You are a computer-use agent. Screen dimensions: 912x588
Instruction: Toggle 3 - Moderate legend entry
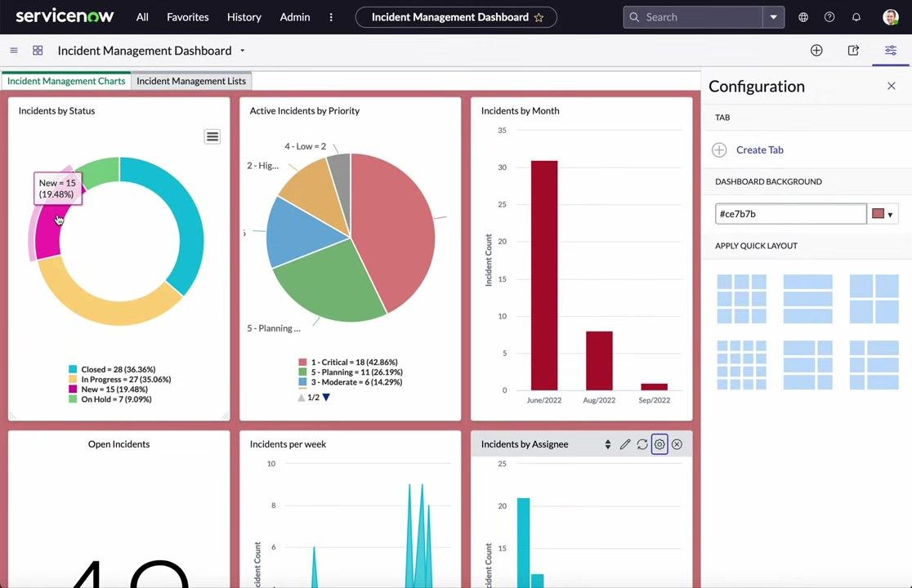(350, 381)
